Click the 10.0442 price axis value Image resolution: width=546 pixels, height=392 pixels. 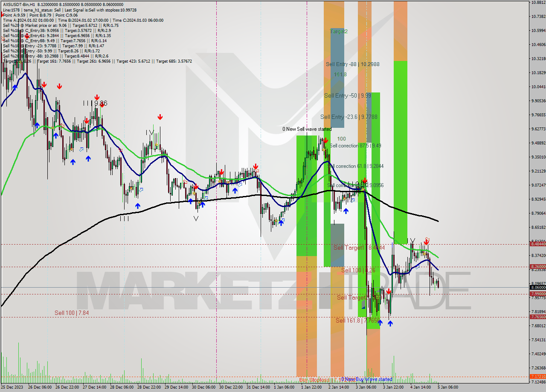[538, 86]
